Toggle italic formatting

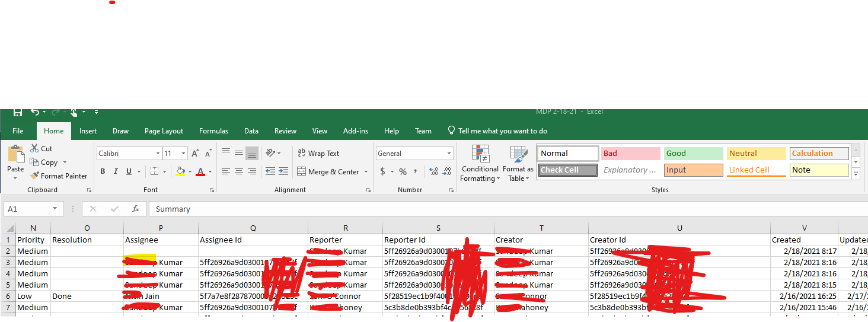coord(116,171)
